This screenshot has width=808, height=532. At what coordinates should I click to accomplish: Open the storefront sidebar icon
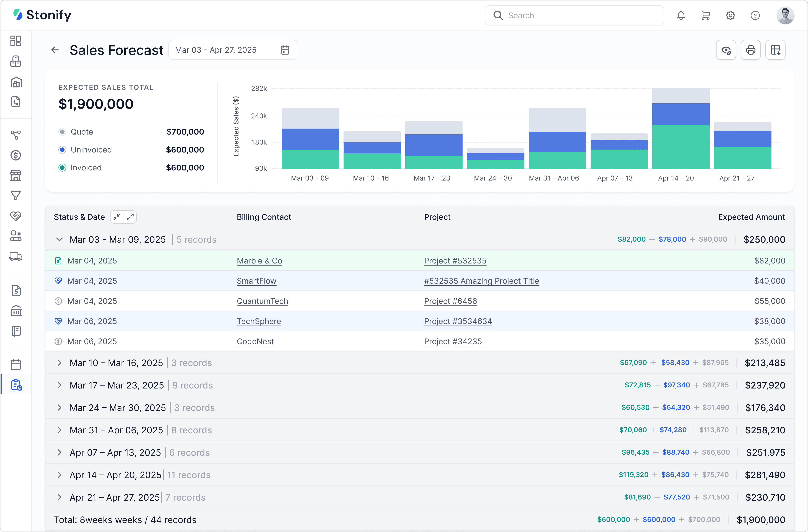click(x=16, y=175)
